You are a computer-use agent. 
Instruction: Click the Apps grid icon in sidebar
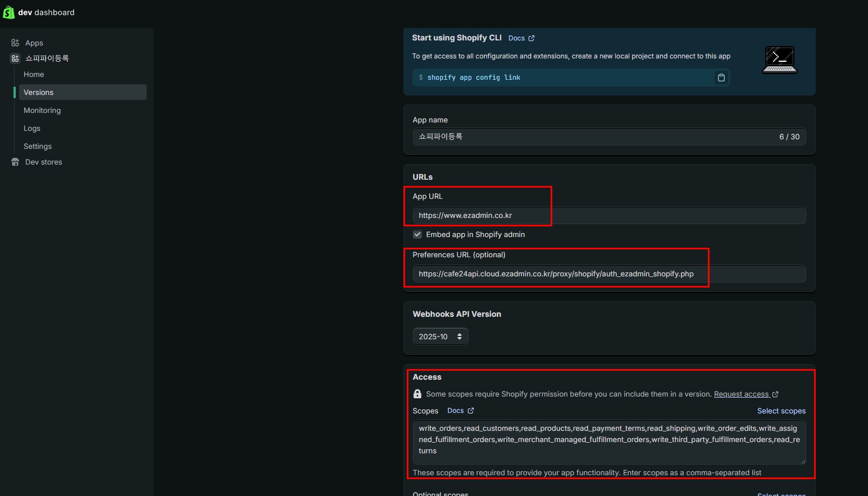pos(15,43)
